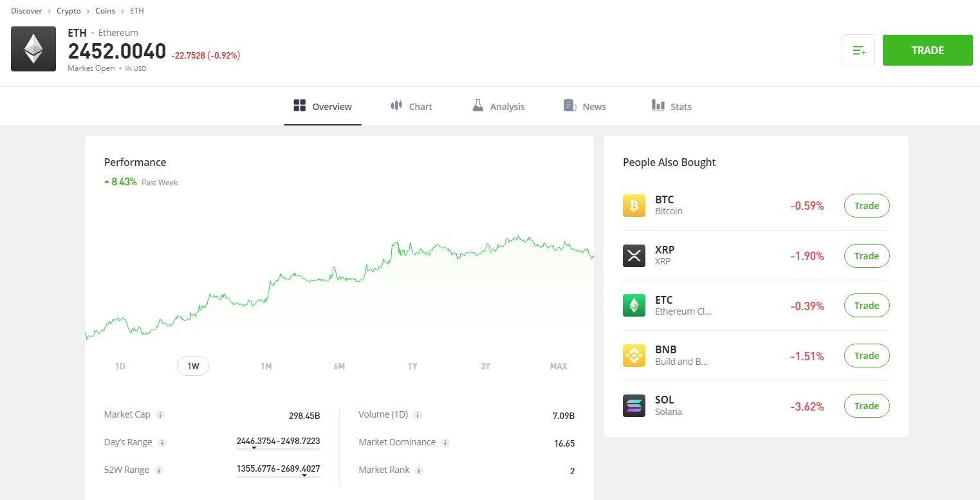Open the Market Cap info tooltip
Screen dimensions: 980x500
point(159,415)
